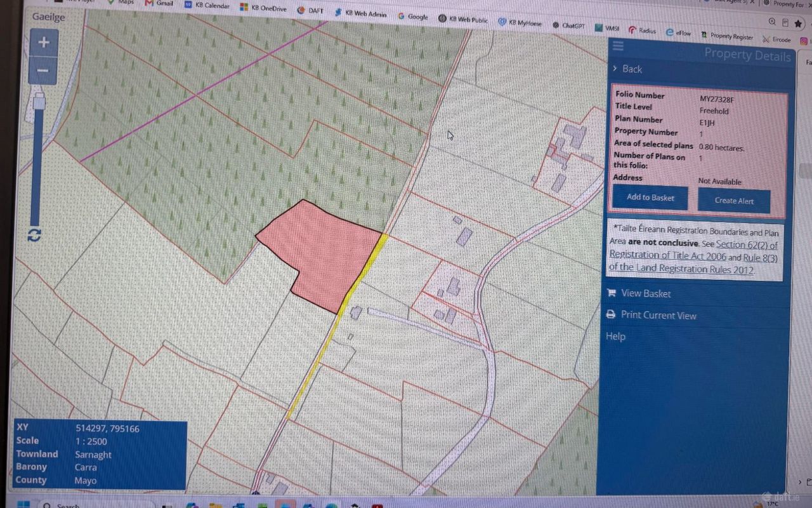
Task: Bookmark this page with the star icon
Action: 798,23
